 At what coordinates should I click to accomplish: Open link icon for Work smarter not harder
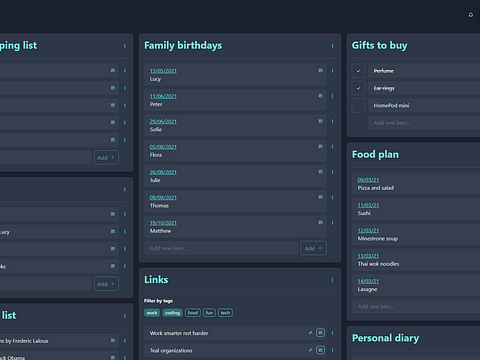click(310, 333)
